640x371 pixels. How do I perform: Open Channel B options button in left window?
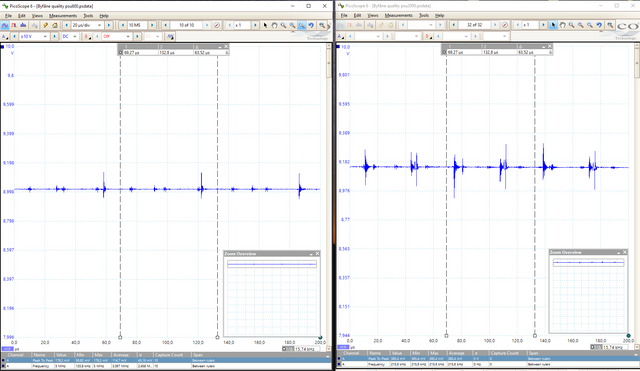87,36
